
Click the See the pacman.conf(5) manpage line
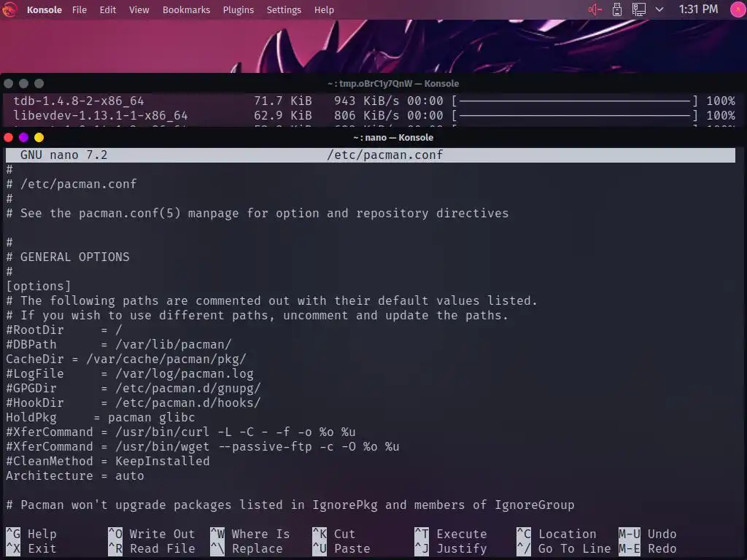pyautogui.click(x=258, y=214)
